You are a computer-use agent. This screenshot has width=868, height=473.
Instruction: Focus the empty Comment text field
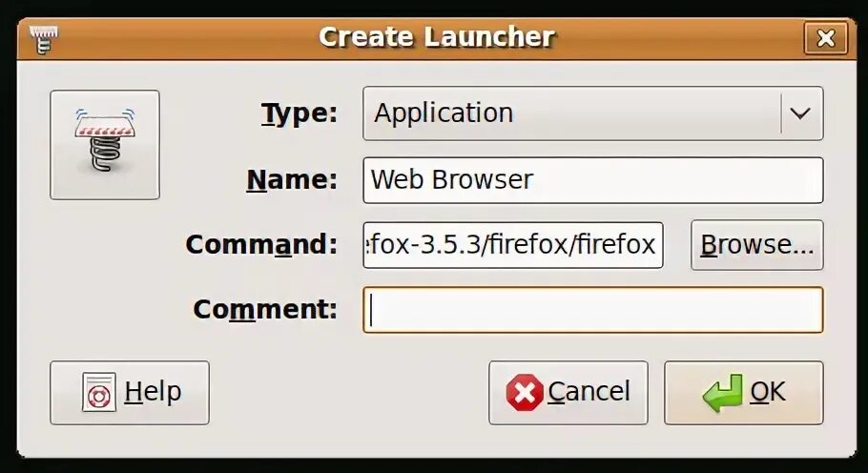tap(593, 310)
